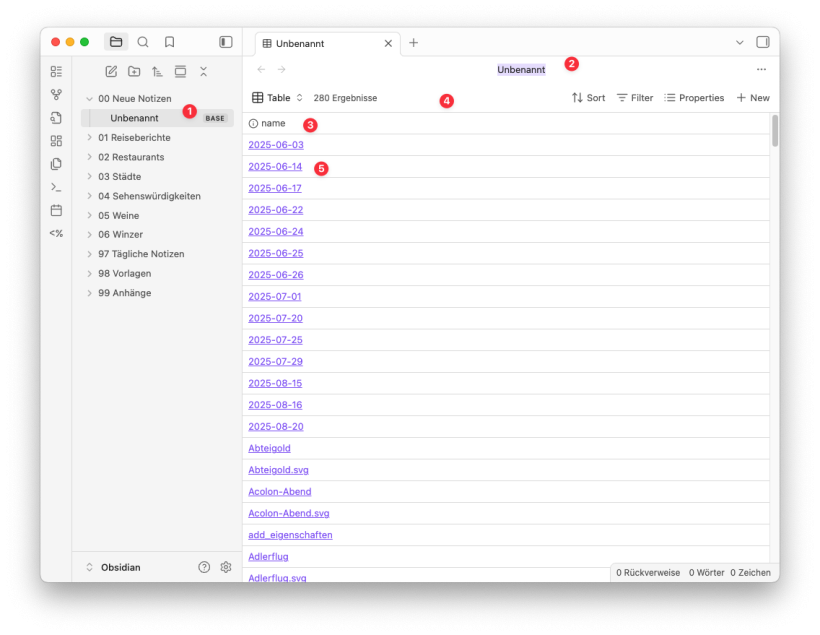
Task: Open settings gear icon
Action: (x=225, y=567)
